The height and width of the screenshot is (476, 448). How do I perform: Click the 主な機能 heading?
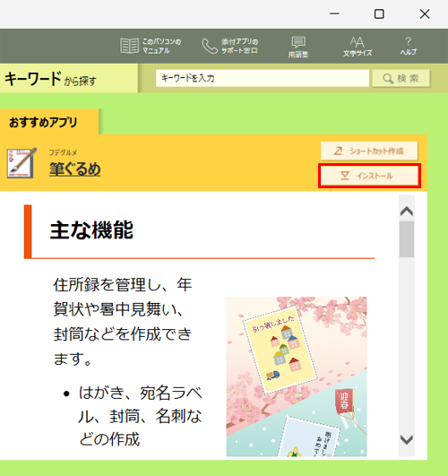tap(91, 230)
